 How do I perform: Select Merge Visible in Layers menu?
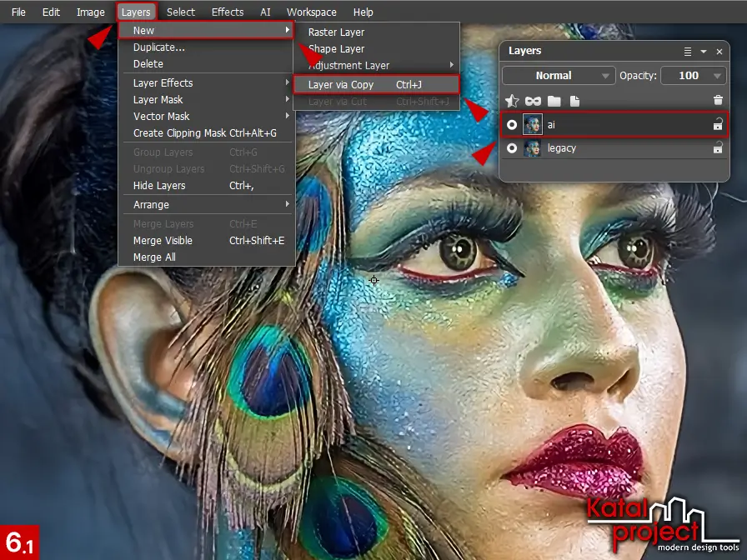point(163,241)
